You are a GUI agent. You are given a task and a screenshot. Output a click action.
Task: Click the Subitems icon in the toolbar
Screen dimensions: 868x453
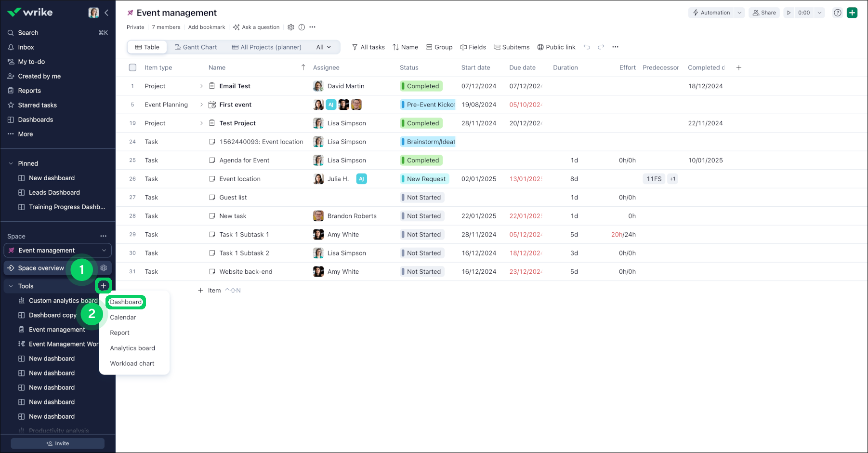click(x=511, y=47)
